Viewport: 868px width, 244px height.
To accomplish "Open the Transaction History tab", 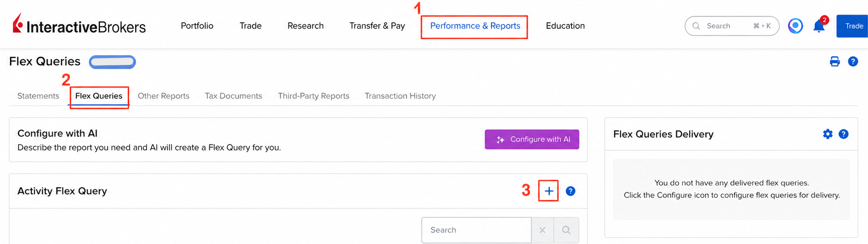I will click(x=400, y=96).
